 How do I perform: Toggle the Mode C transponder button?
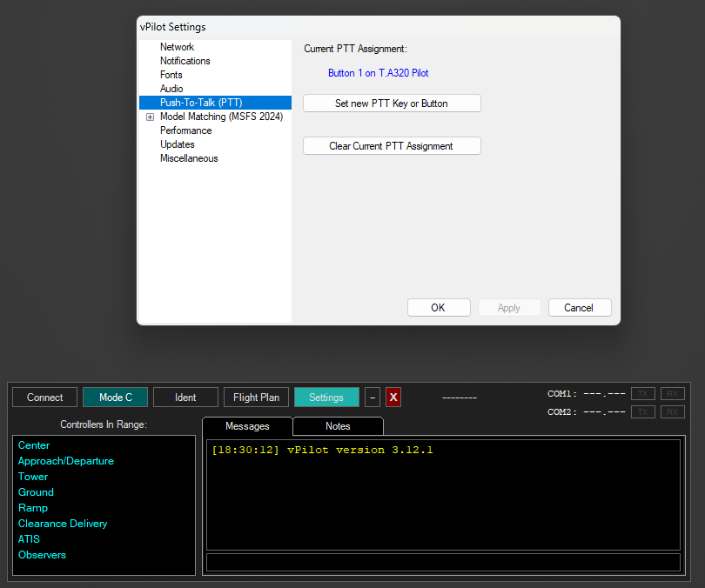tap(116, 398)
